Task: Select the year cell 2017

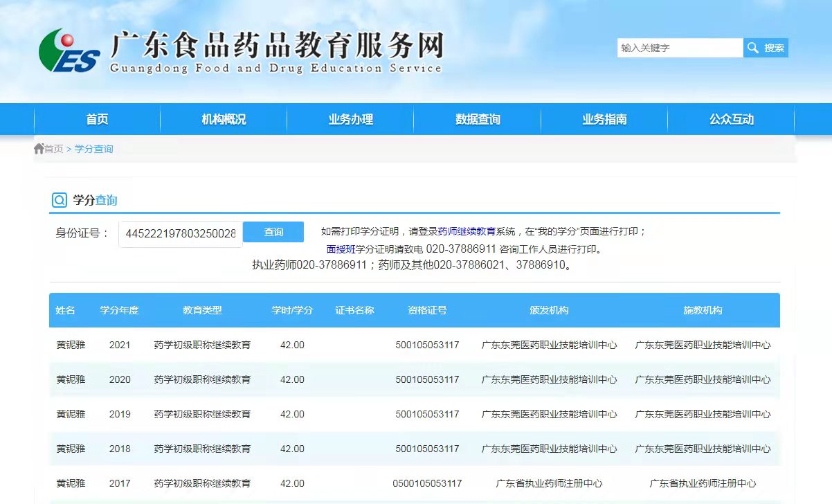Action: click(x=120, y=483)
